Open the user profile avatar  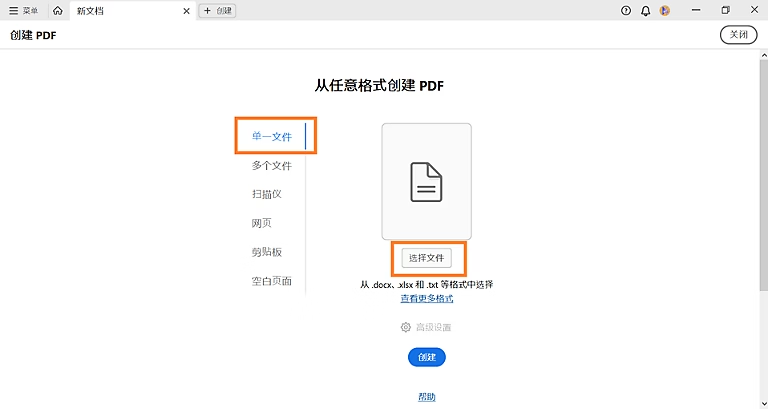pyautogui.click(x=665, y=10)
